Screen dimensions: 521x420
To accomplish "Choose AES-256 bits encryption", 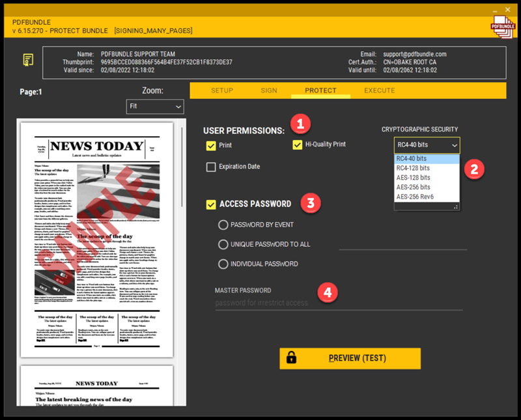I will click(x=427, y=188).
